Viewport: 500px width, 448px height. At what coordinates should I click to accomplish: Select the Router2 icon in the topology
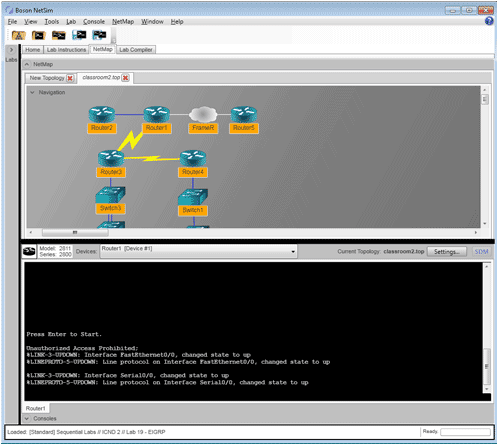pos(102,114)
